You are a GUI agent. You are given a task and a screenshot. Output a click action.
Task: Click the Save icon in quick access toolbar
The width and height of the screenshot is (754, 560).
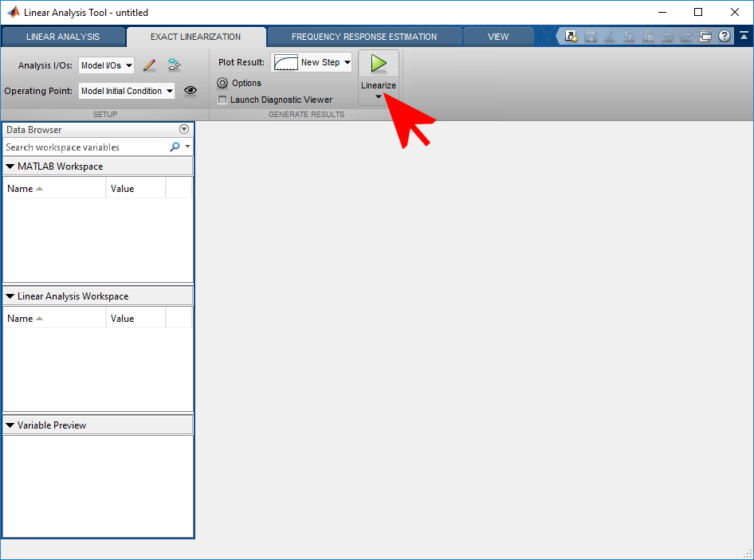click(x=591, y=36)
